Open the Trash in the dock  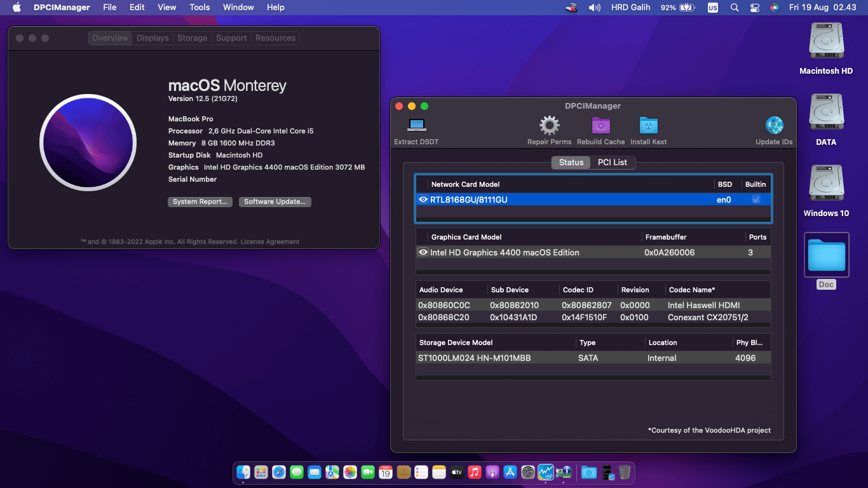click(625, 472)
